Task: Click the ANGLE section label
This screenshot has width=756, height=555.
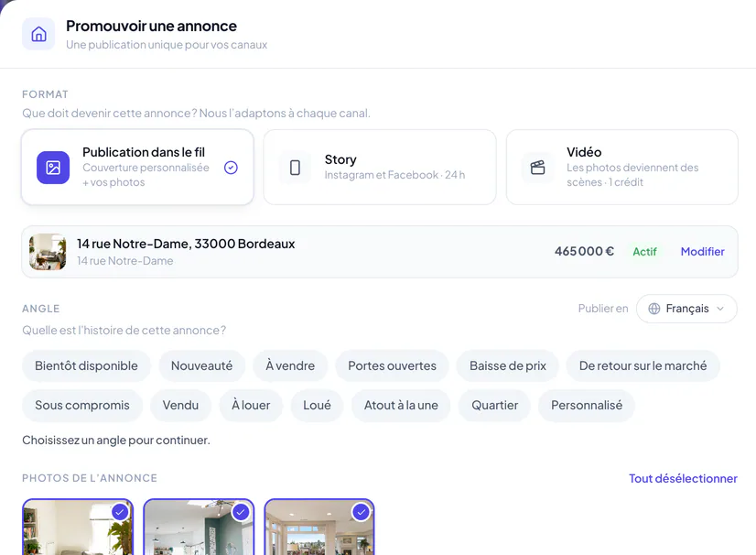Action: click(x=41, y=309)
